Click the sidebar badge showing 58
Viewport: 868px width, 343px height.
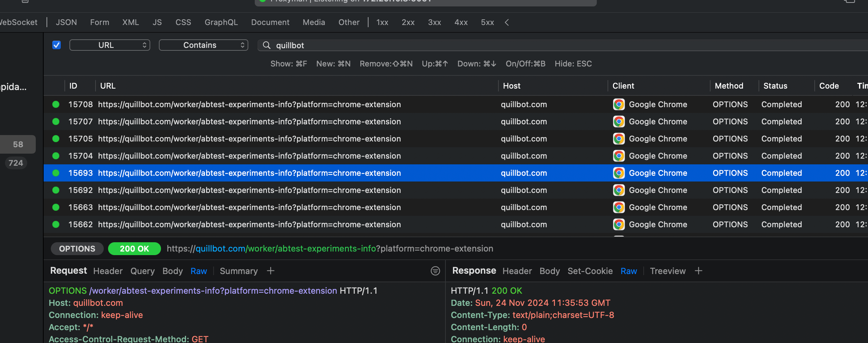pos(18,144)
